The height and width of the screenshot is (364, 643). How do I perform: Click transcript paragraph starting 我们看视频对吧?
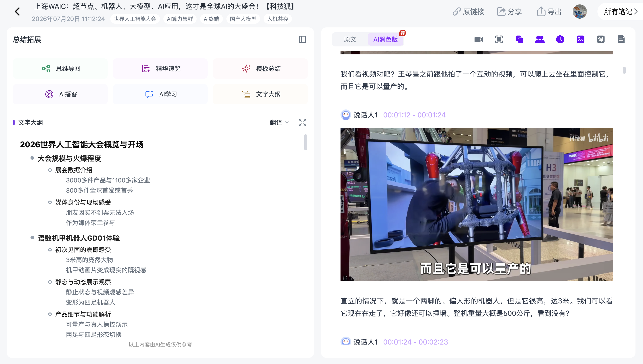coord(475,80)
